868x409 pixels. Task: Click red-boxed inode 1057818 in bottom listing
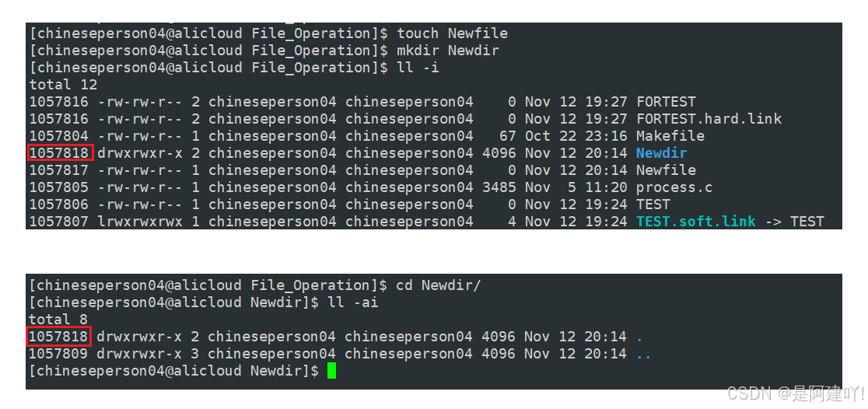click(x=59, y=337)
